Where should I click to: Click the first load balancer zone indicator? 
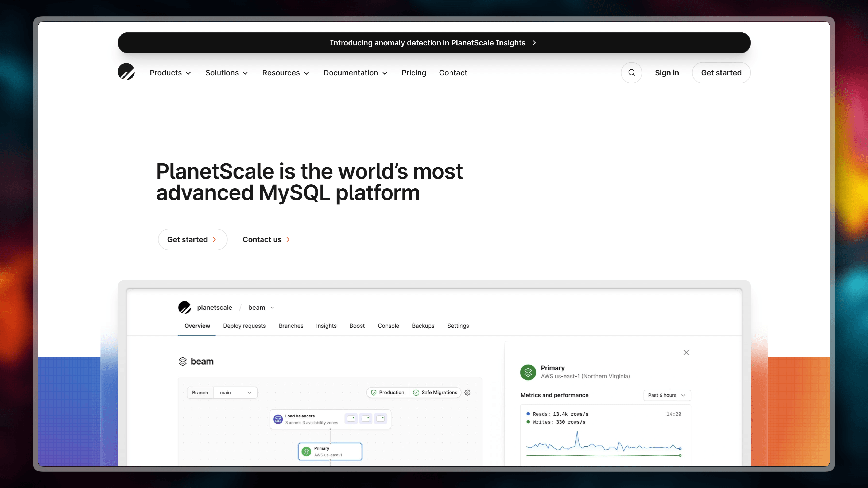(x=351, y=419)
